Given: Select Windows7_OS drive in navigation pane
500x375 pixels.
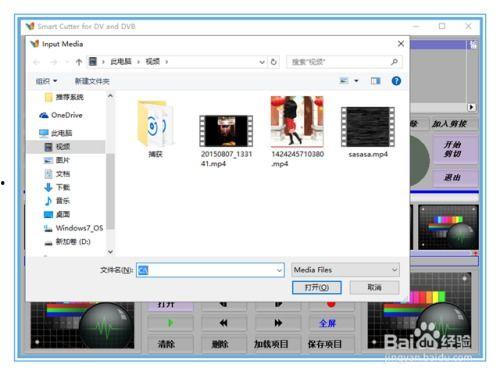Looking at the screenshot, I should (74, 228).
